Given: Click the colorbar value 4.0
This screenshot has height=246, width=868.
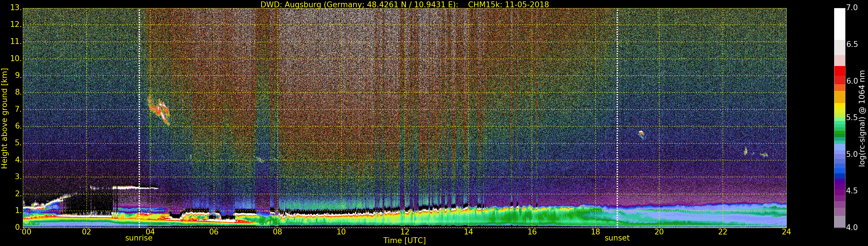Looking at the screenshot, I should [852, 227].
